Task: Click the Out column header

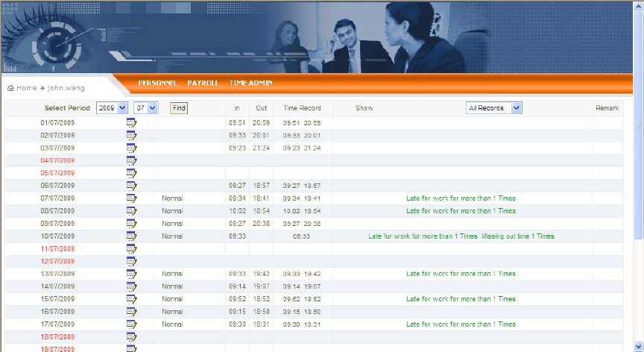Action: click(261, 108)
